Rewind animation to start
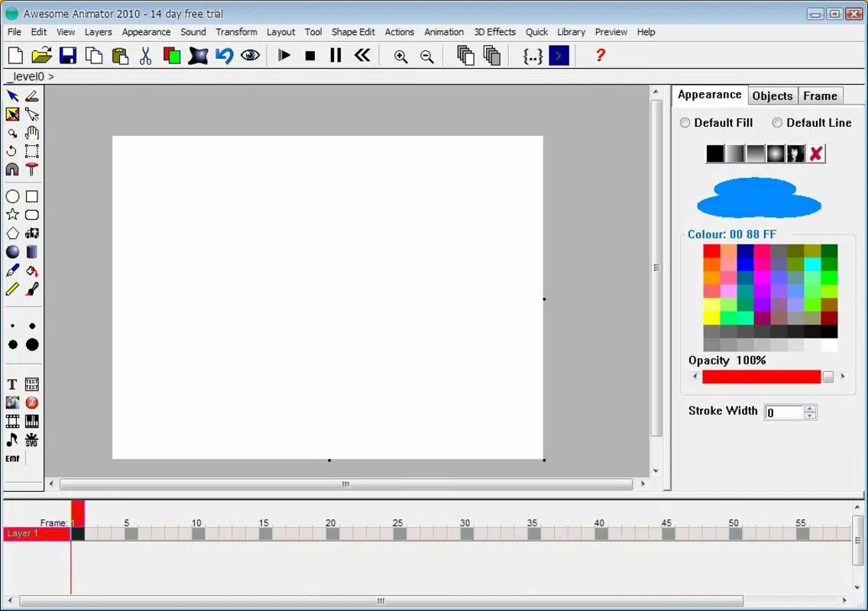Image resolution: width=868 pixels, height=611 pixels. click(362, 55)
